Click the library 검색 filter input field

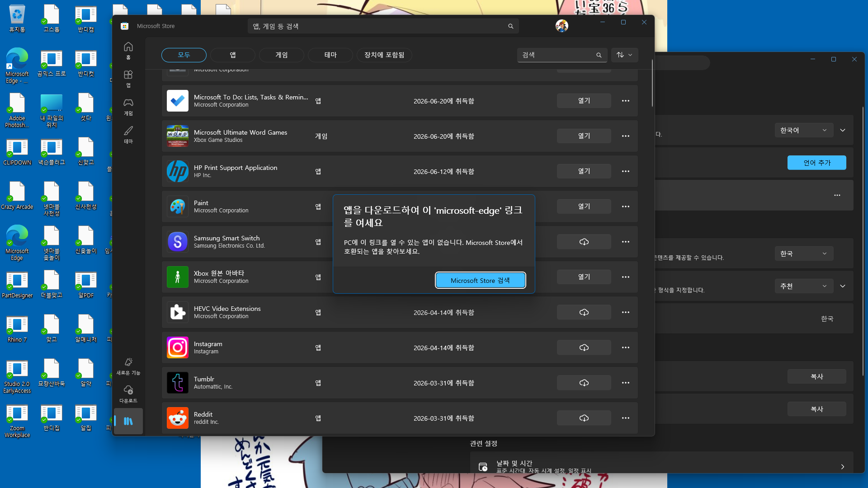tap(562, 55)
